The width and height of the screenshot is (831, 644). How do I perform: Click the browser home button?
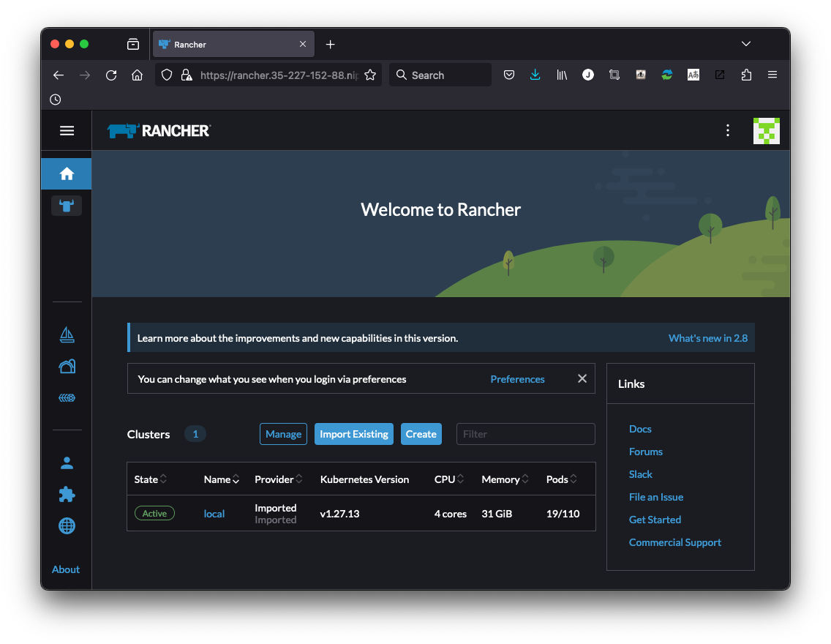[x=138, y=75]
